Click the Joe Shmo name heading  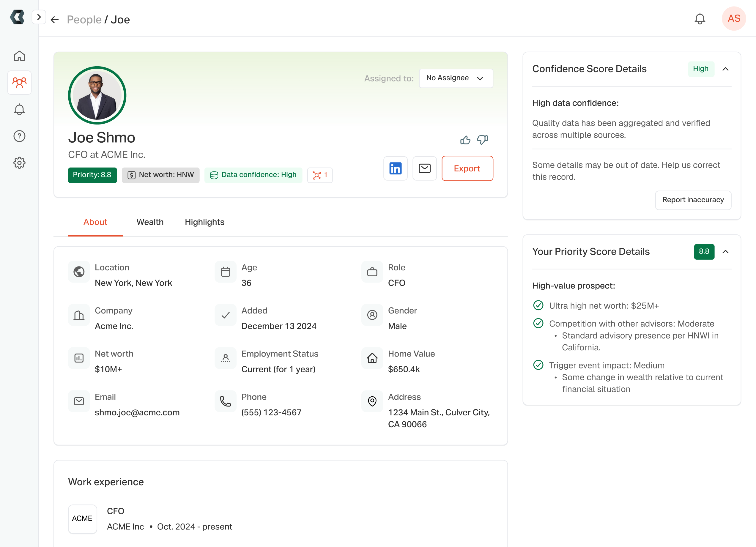[x=102, y=138]
